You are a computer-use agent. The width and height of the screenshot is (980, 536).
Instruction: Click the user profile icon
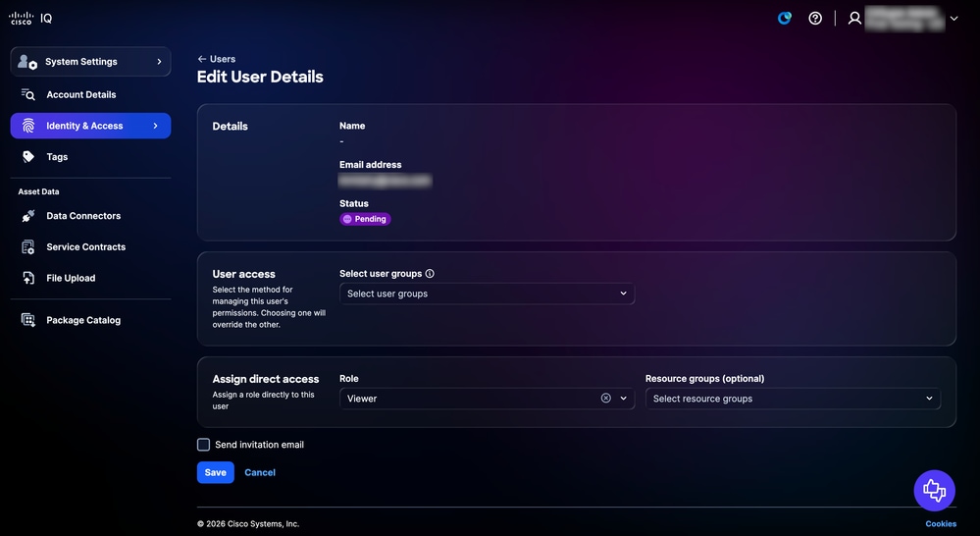point(854,18)
